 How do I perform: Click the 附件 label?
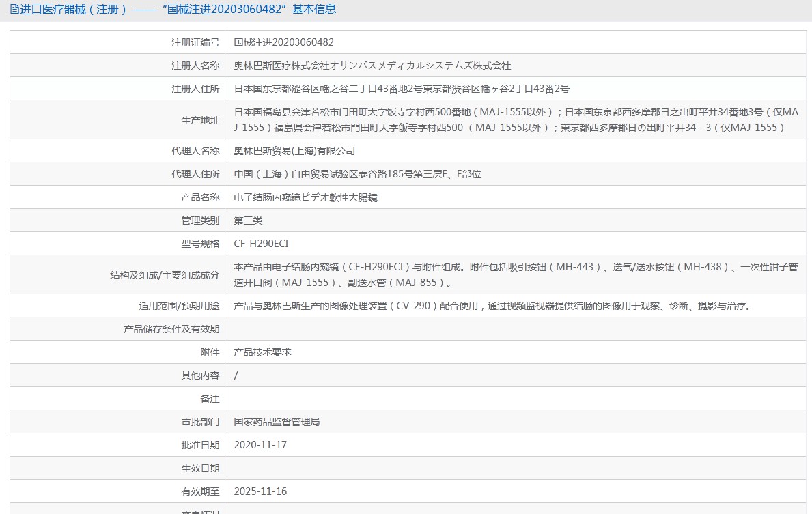pyautogui.click(x=210, y=352)
